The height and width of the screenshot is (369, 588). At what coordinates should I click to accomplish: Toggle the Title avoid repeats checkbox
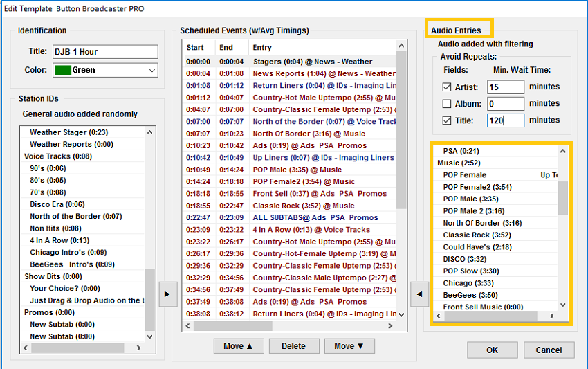(x=447, y=120)
